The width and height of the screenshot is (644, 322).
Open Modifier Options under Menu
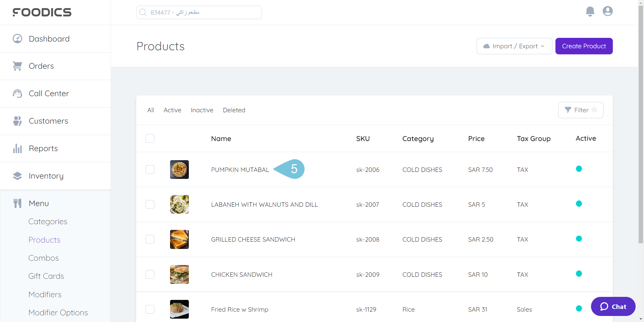pyautogui.click(x=58, y=313)
